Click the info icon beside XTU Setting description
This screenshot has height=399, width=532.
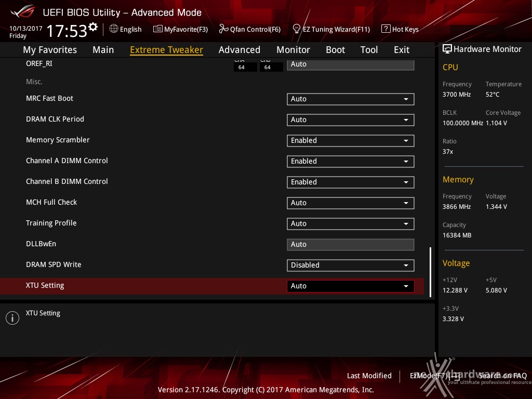(12, 318)
